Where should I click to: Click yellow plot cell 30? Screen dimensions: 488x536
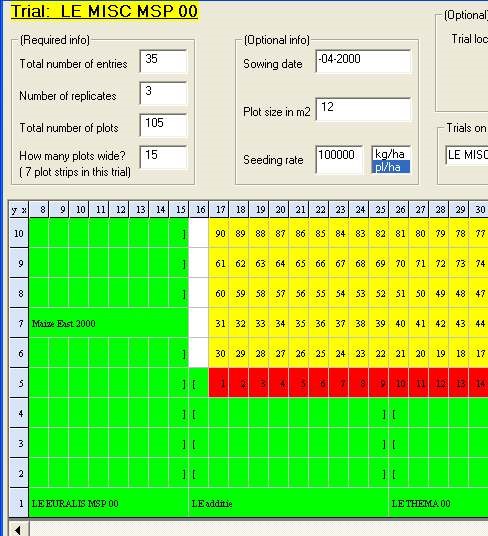(x=219, y=353)
